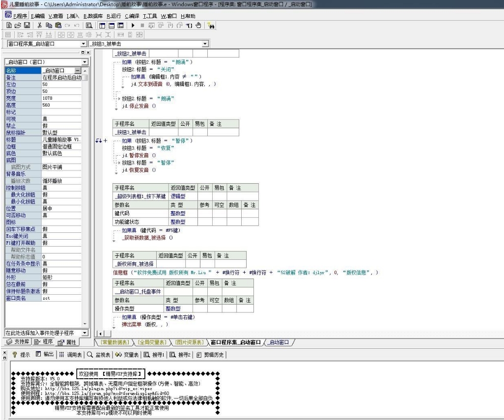Open the 监视表 output tab

[x=99, y=355]
